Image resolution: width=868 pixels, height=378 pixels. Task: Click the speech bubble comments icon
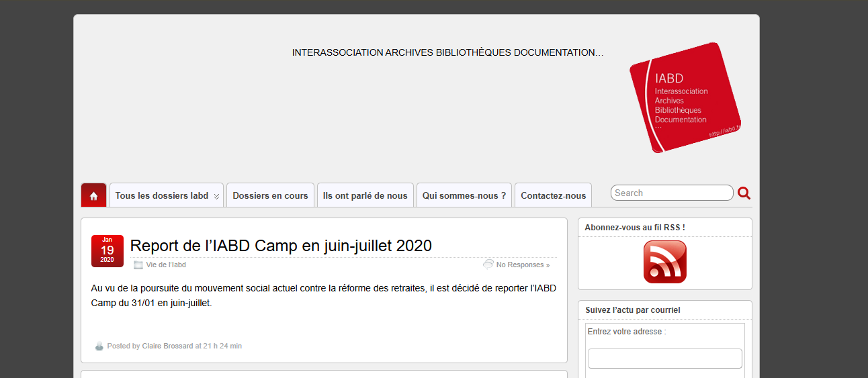(488, 265)
